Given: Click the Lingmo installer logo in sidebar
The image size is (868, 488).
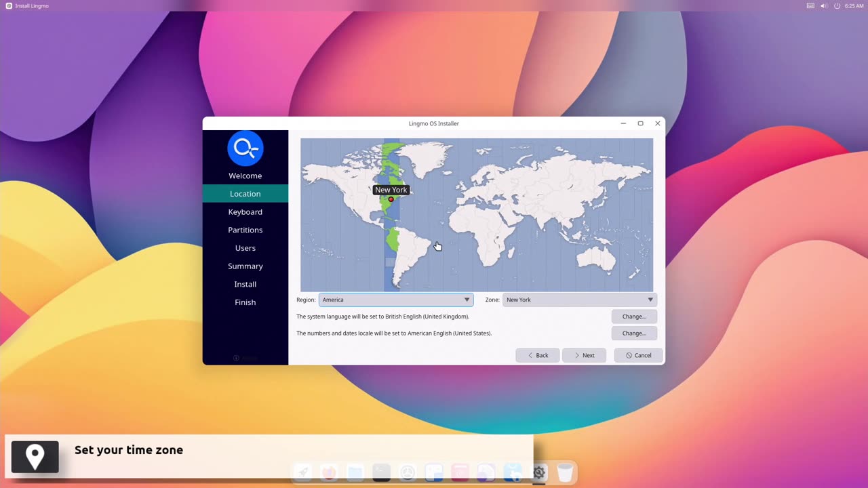Looking at the screenshot, I should (x=245, y=148).
